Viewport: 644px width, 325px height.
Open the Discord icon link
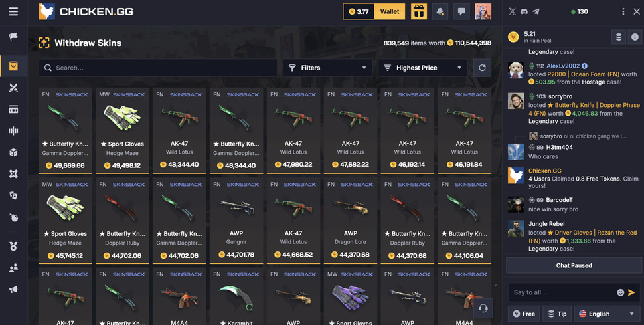click(x=524, y=11)
